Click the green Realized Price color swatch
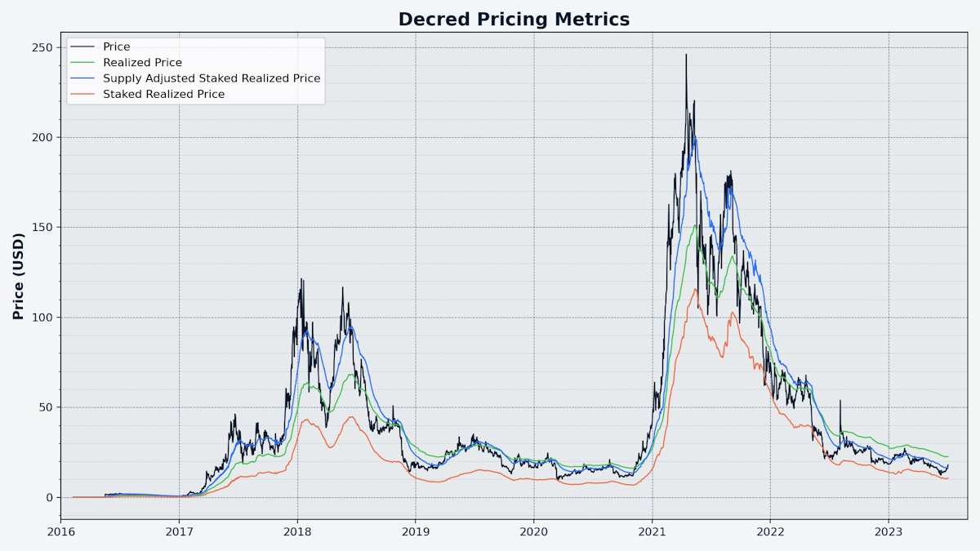 [86, 62]
